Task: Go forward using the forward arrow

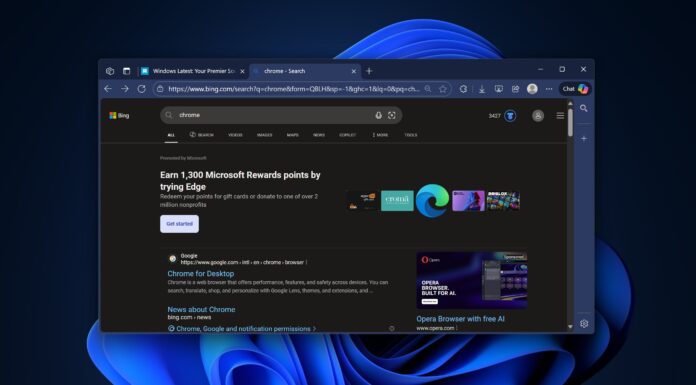Action: pos(125,89)
